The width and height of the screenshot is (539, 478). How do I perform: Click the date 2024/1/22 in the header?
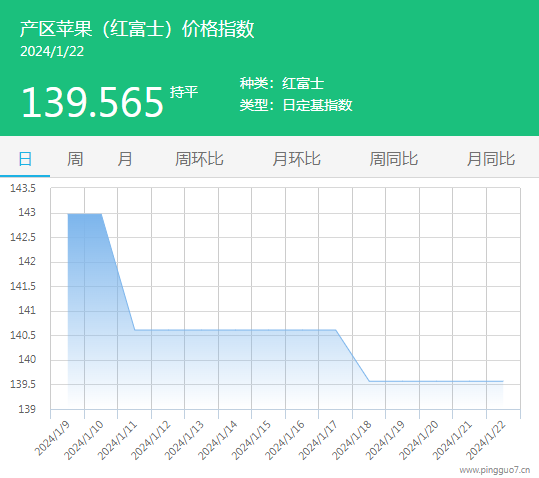pyautogui.click(x=52, y=52)
